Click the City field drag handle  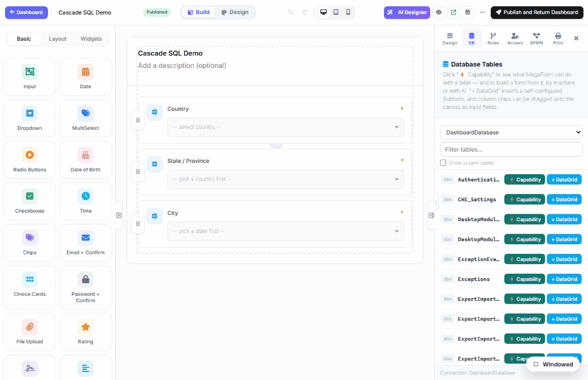click(x=138, y=224)
